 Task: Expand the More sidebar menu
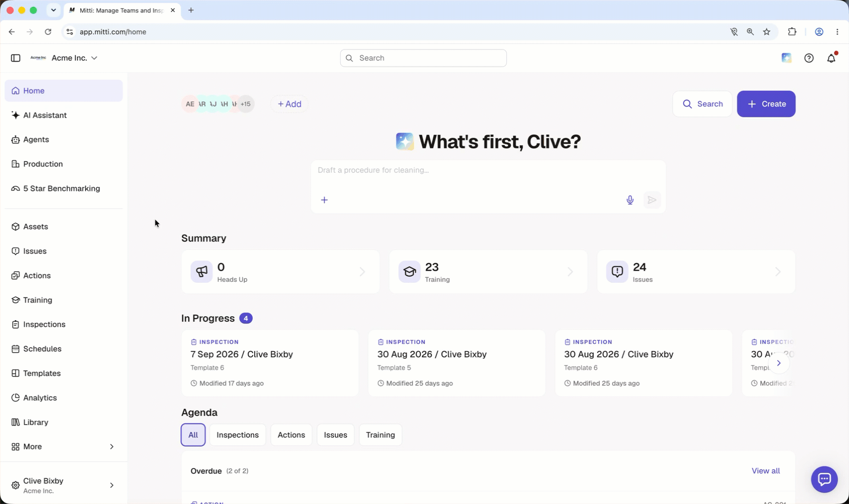tap(64, 447)
